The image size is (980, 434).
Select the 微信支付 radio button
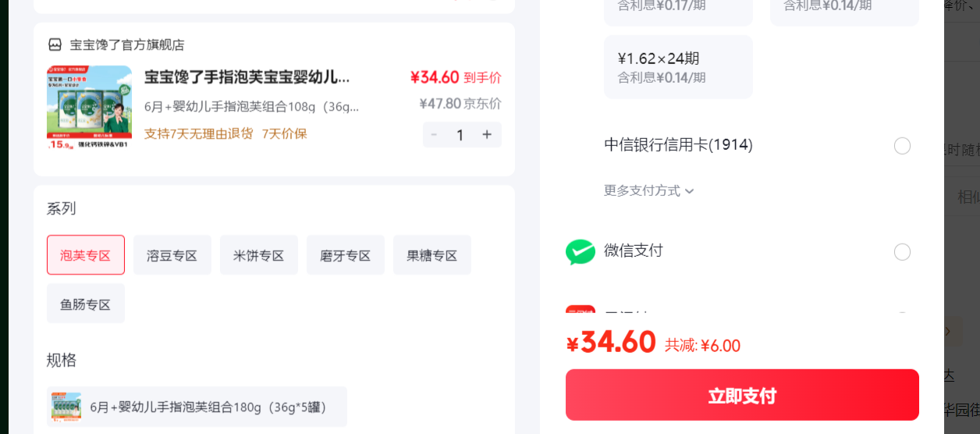point(902,252)
